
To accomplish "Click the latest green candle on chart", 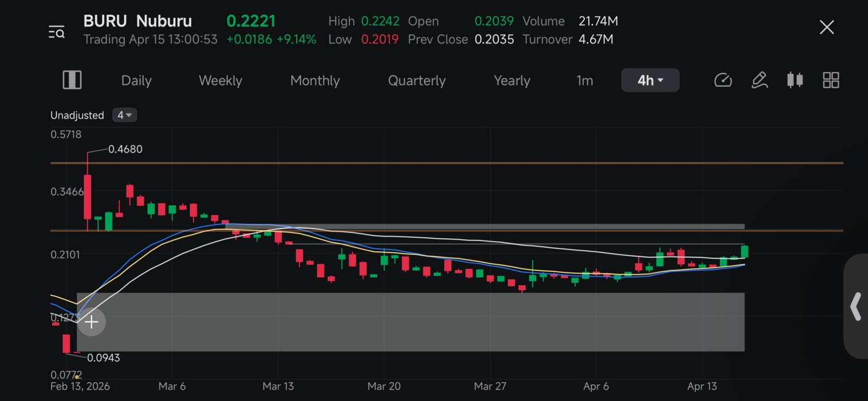I will click(x=744, y=252).
